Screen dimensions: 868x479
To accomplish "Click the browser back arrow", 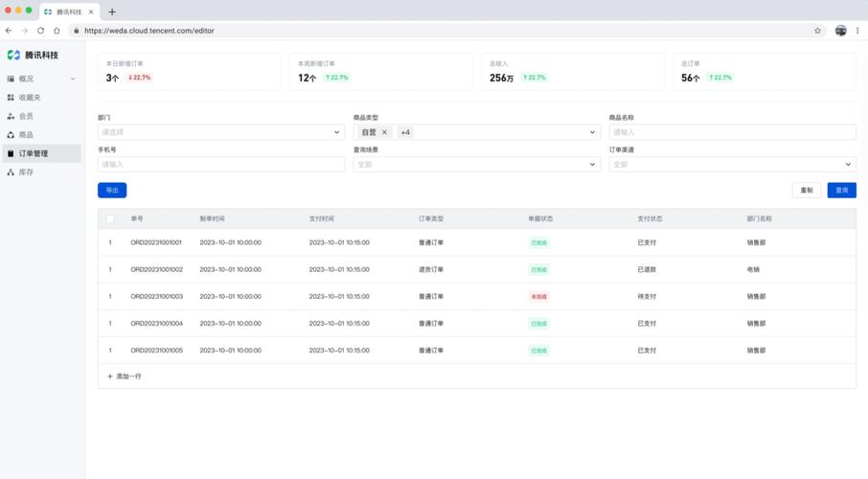I will pyautogui.click(x=9, y=31).
